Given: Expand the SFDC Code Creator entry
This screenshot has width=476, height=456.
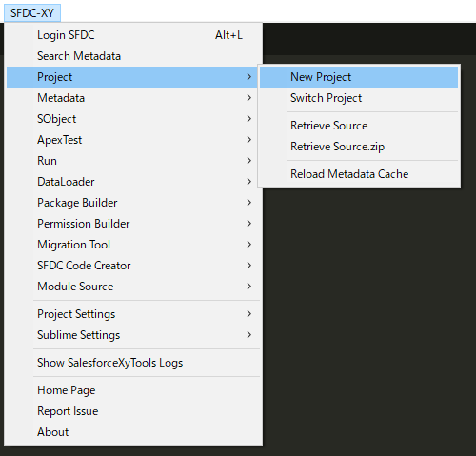Looking at the screenshot, I should (133, 266).
